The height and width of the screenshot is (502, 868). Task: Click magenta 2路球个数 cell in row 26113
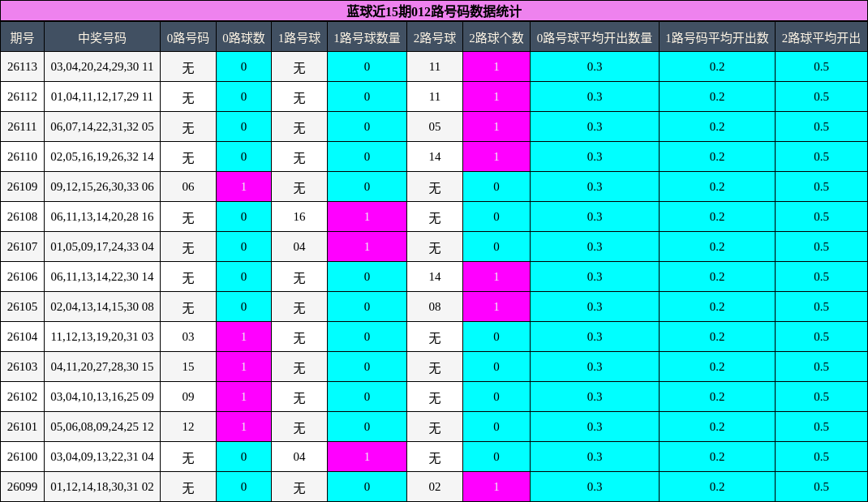coord(496,67)
